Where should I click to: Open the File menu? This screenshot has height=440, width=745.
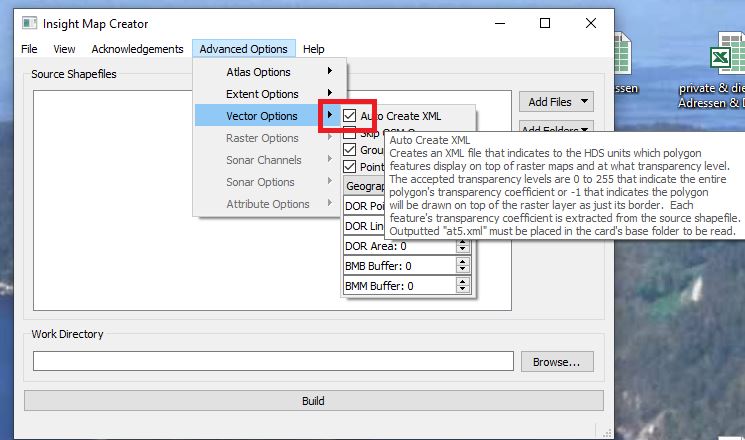[29, 49]
